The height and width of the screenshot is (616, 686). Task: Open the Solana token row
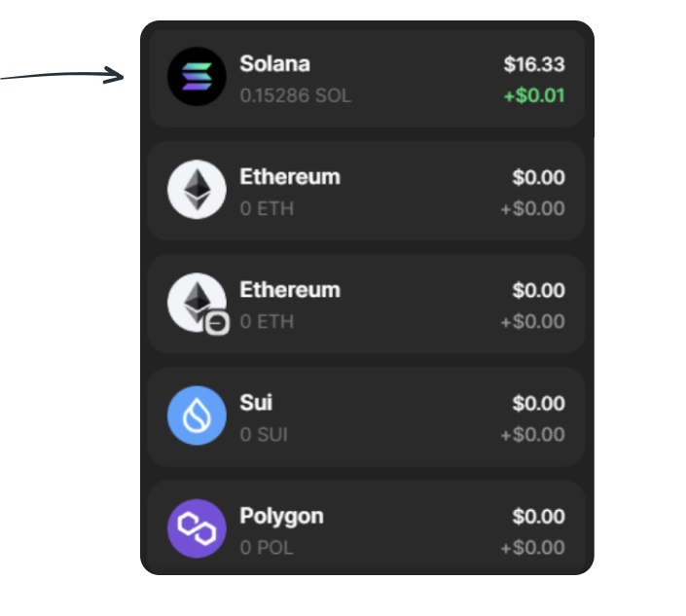point(367,78)
